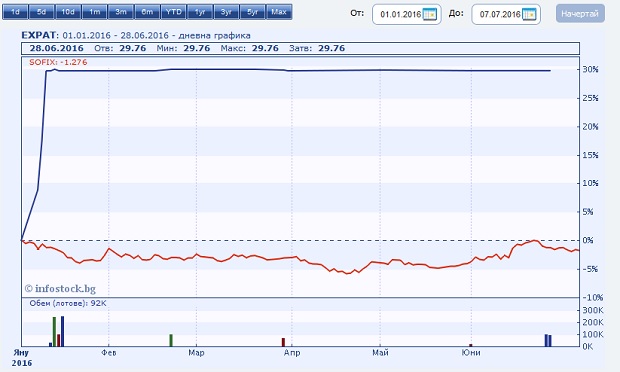
Task: Click the Юни month axis label
Action: (x=471, y=352)
